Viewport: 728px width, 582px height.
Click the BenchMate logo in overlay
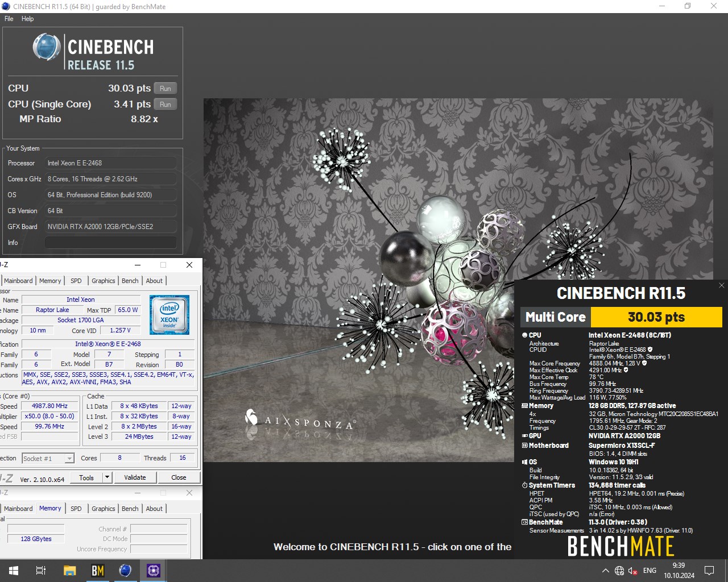point(621,546)
